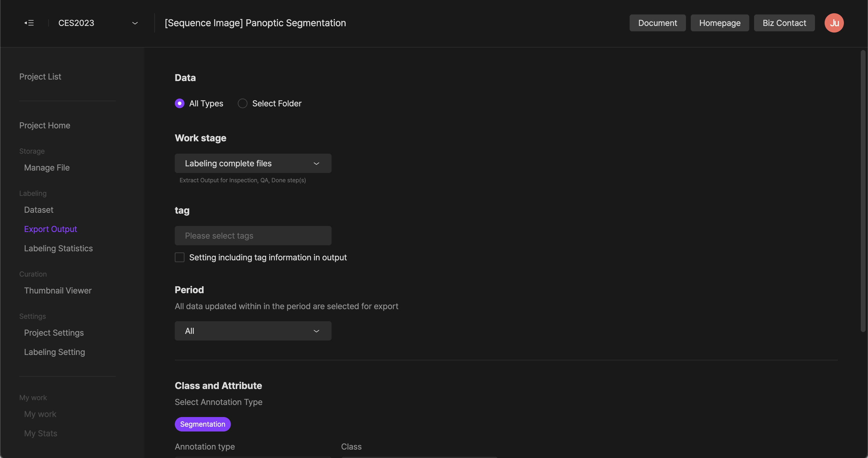Enable including tag information in output
868x458 pixels.
click(180, 257)
